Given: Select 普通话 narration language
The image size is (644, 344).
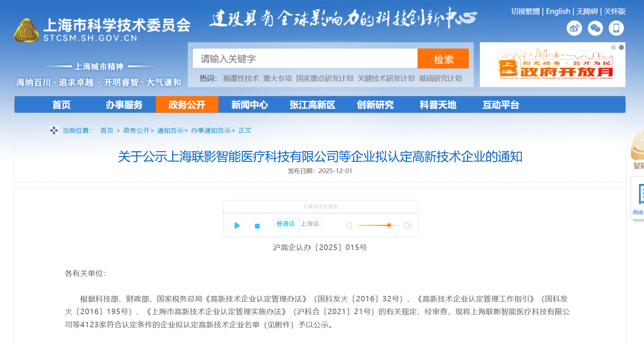Looking at the screenshot, I should click(x=285, y=224).
